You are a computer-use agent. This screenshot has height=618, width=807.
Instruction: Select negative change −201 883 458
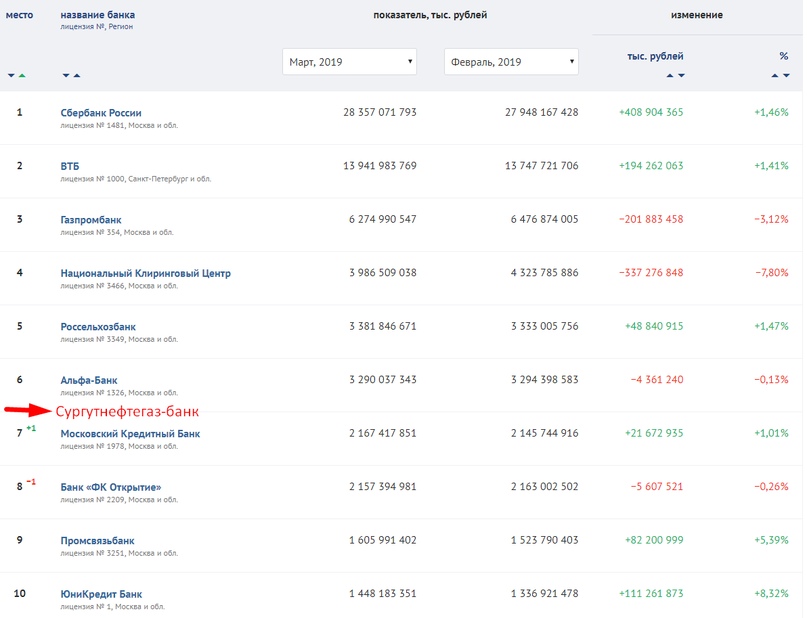tap(651, 219)
